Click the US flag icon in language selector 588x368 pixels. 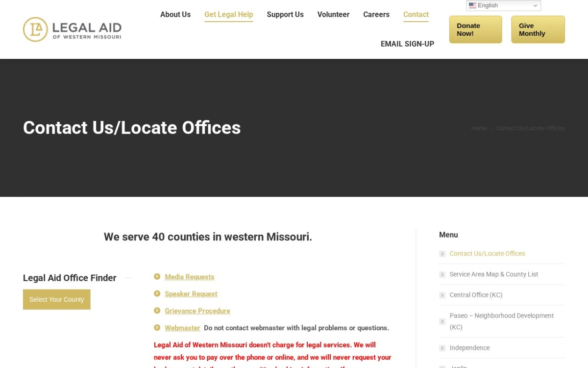coord(472,5)
